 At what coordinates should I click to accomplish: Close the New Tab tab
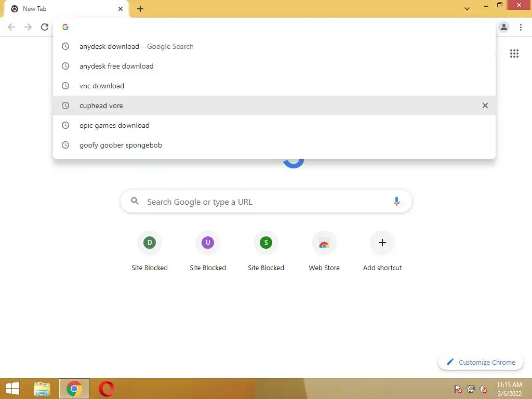[121, 9]
